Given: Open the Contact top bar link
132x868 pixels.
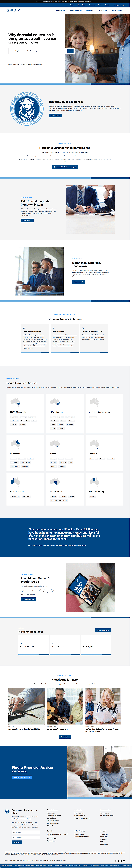Looking at the screenshot, I should [x=100, y=5].
